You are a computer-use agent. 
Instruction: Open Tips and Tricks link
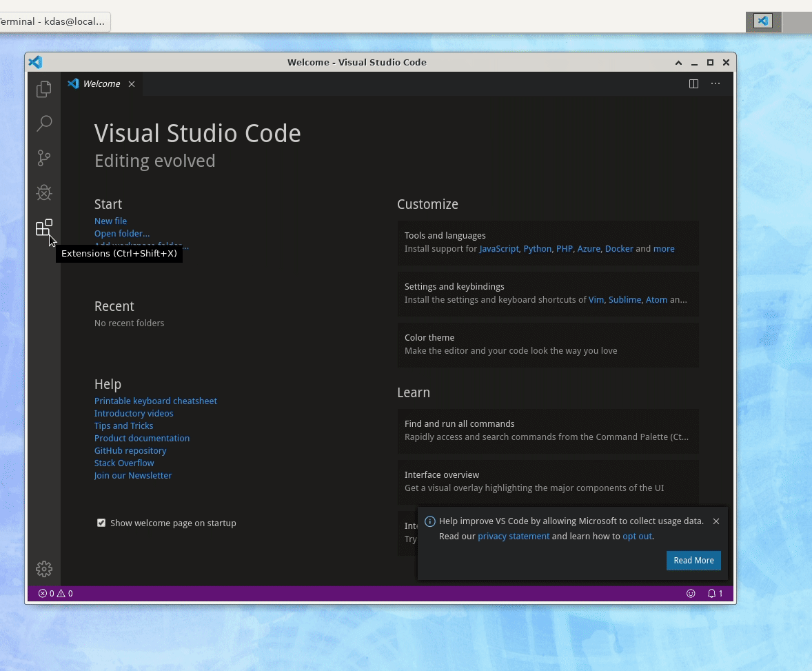tap(124, 426)
